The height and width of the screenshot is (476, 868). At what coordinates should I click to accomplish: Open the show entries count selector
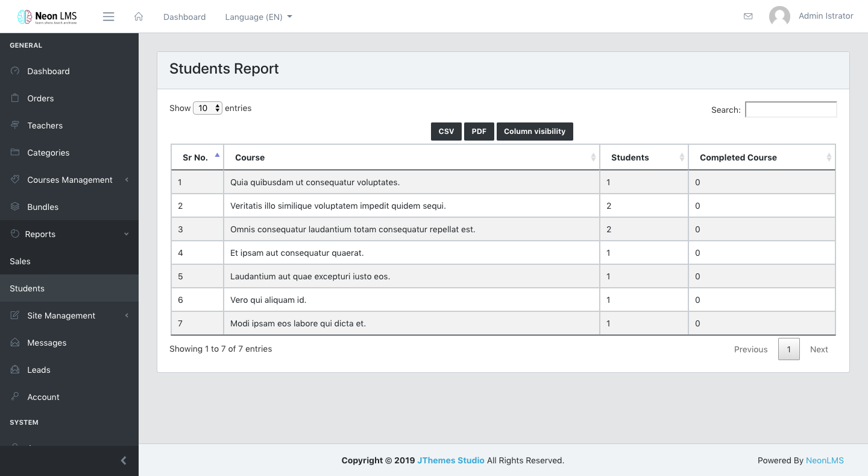coord(207,108)
